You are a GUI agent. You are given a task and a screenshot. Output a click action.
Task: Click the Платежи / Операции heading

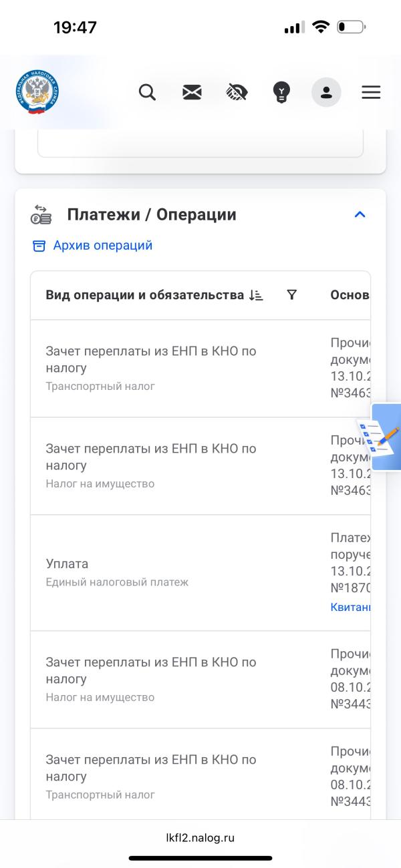pyautogui.click(x=152, y=215)
